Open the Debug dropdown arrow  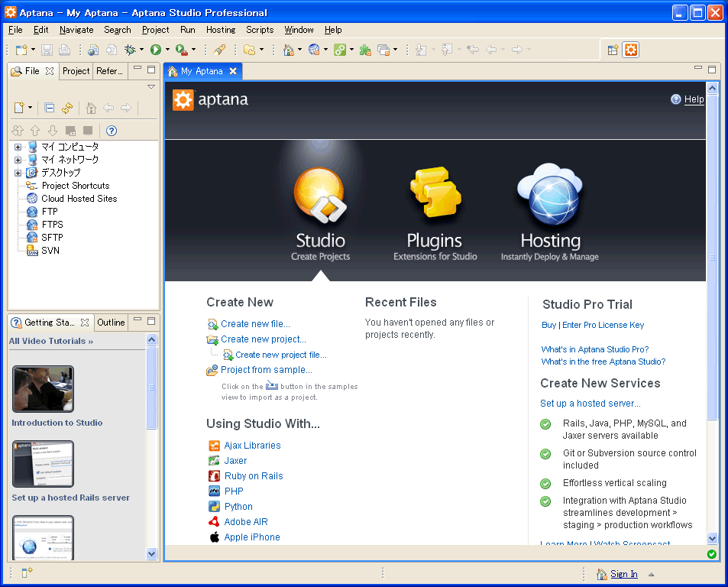[x=141, y=50]
